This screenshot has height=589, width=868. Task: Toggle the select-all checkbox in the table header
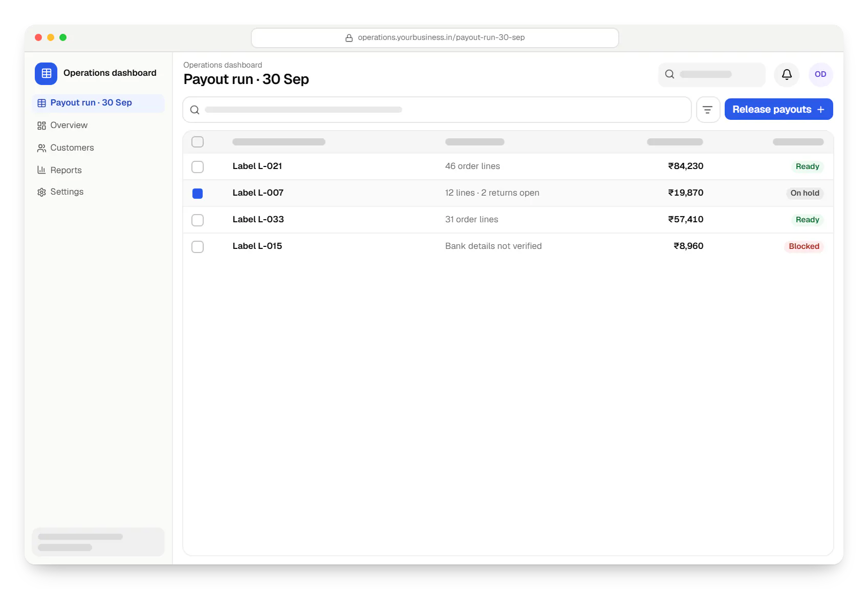click(198, 142)
